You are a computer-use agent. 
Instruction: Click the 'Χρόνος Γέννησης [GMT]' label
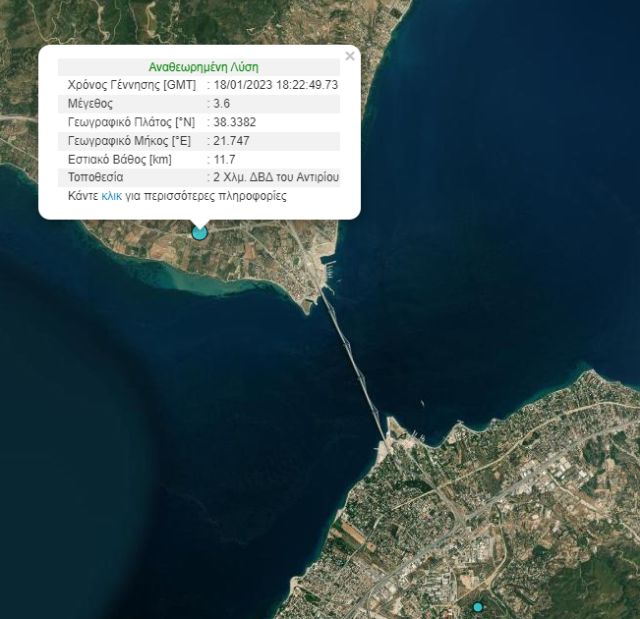(x=131, y=85)
